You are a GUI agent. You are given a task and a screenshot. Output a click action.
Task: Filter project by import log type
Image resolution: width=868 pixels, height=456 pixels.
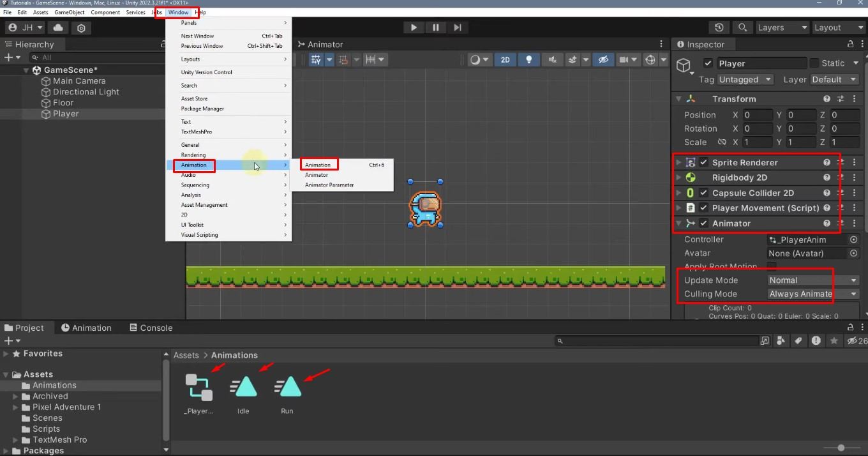click(816, 341)
